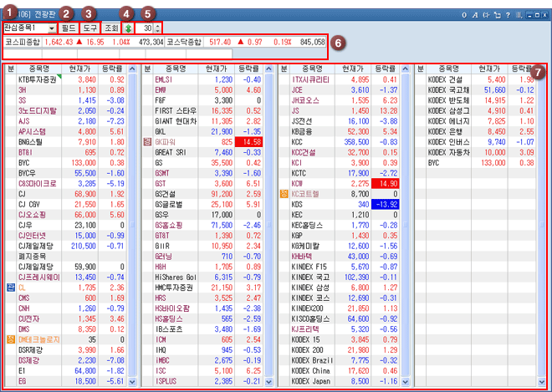Open the 관심종목1 watchlist dropdown
The image size is (552, 392).
pos(51,28)
